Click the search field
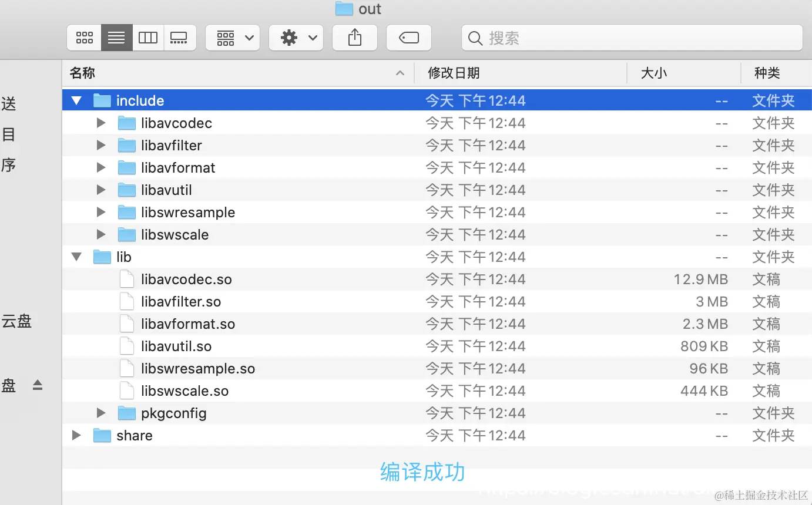812x505 pixels. click(x=632, y=38)
